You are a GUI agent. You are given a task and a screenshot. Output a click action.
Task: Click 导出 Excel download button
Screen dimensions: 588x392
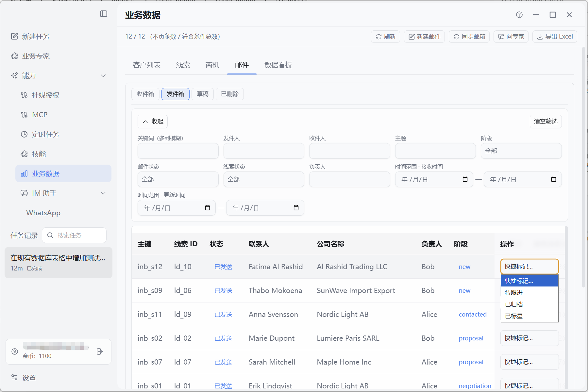coord(555,37)
